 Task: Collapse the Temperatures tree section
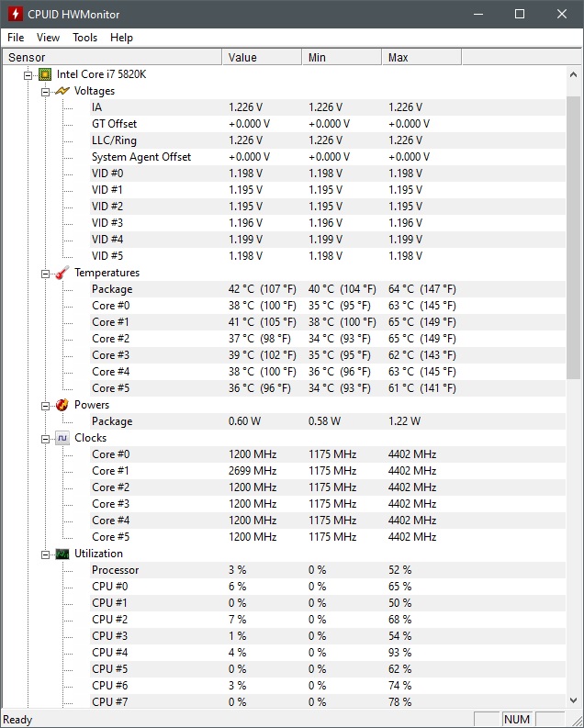[45, 273]
